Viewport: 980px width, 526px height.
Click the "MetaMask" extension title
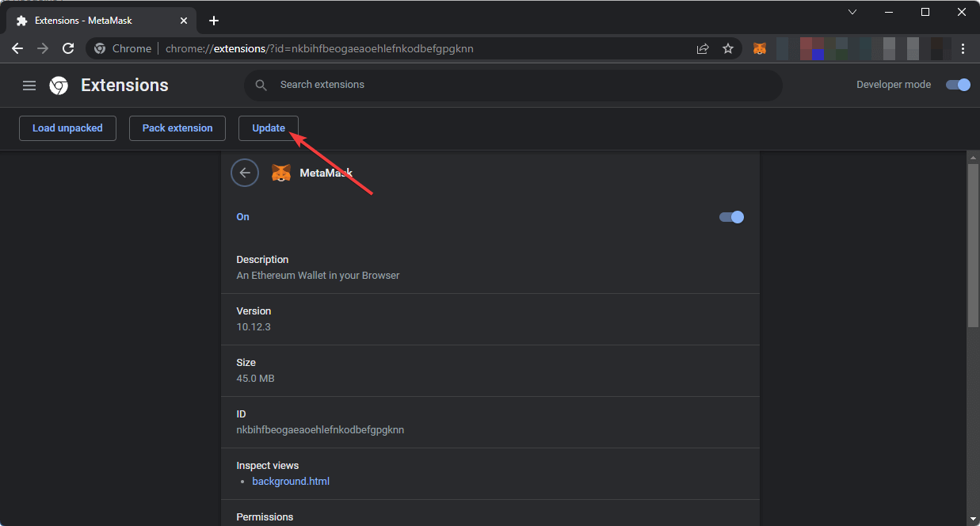pyautogui.click(x=326, y=173)
